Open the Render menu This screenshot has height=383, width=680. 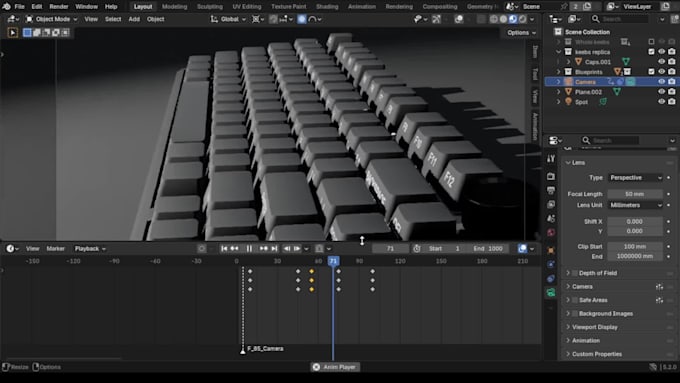pos(59,7)
